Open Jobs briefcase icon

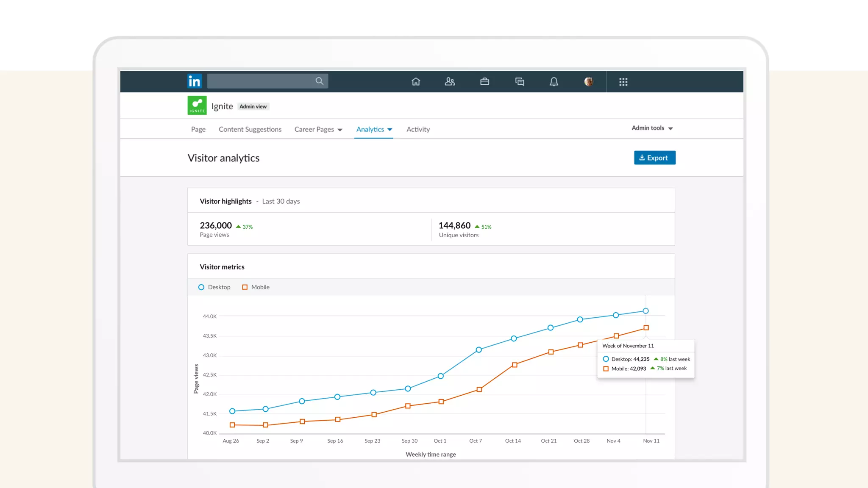click(x=484, y=81)
